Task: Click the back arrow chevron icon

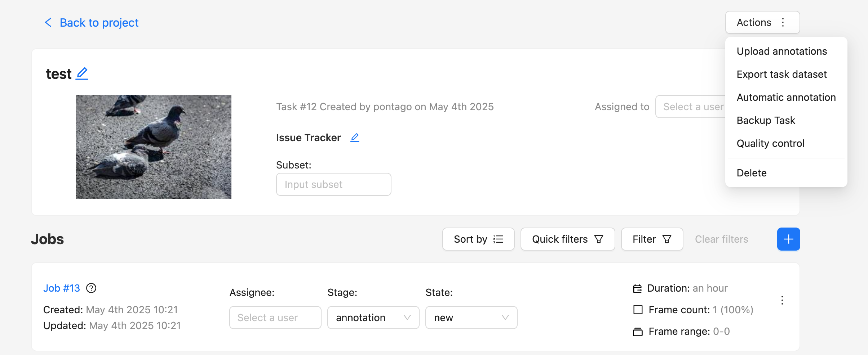Action: click(x=48, y=22)
